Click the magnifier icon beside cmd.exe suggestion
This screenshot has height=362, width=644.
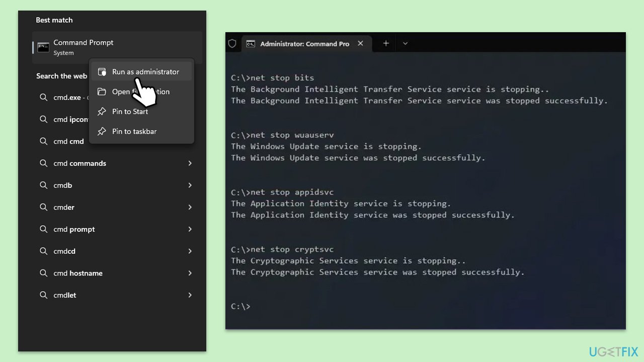(x=44, y=97)
